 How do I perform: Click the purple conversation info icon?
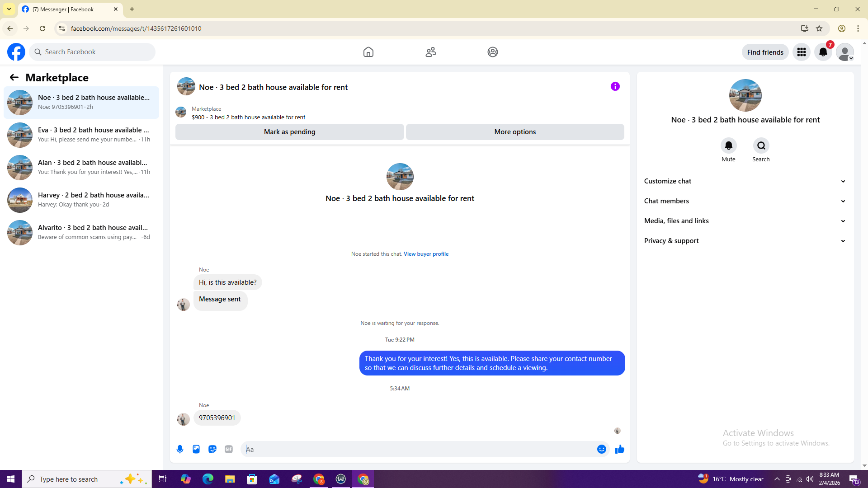(x=615, y=86)
